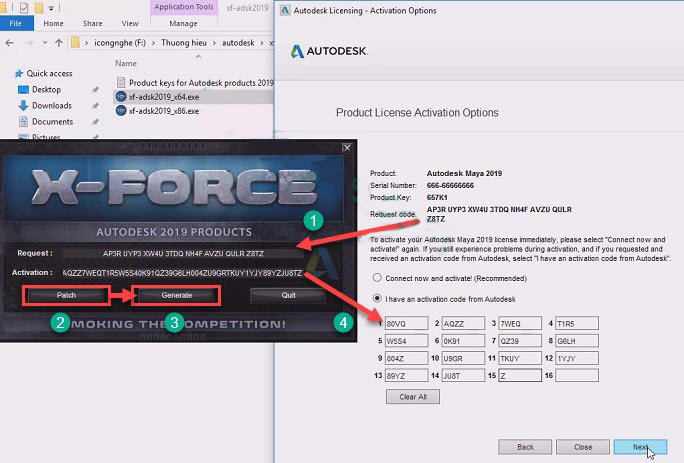Click the sort chevron above the Name column
The image size is (684, 463).
[x=198, y=57]
